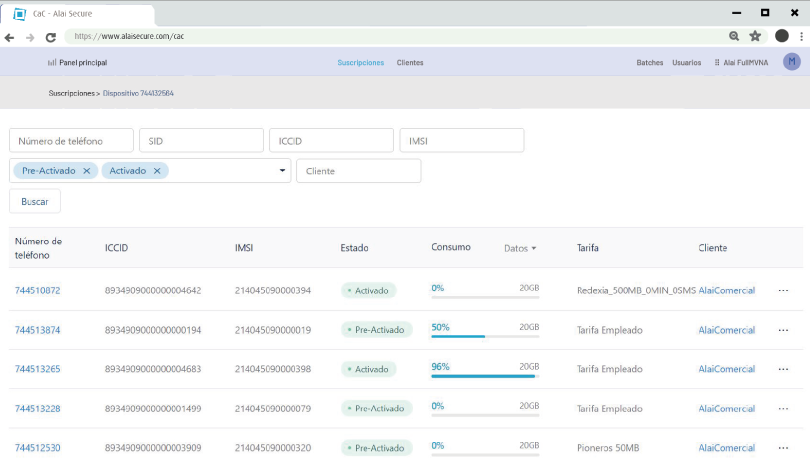Open the Datos consumption type dropdown
The height and width of the screenshot is (470, 810).
pos(520,248)
